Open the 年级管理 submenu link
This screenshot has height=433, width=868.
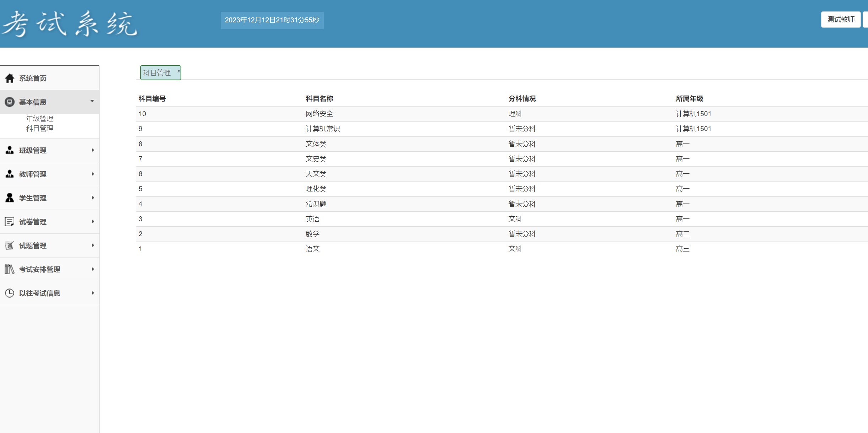tap(39, 119)
